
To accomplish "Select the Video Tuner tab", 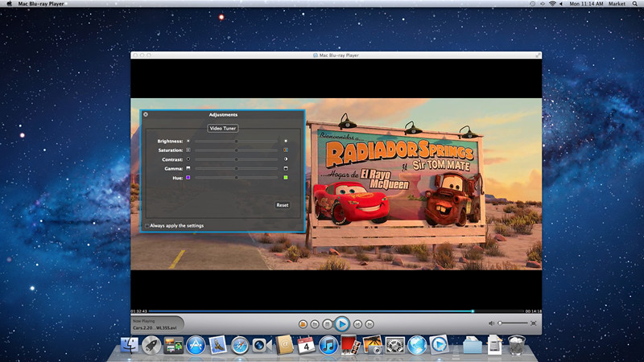I will (223, 128).
